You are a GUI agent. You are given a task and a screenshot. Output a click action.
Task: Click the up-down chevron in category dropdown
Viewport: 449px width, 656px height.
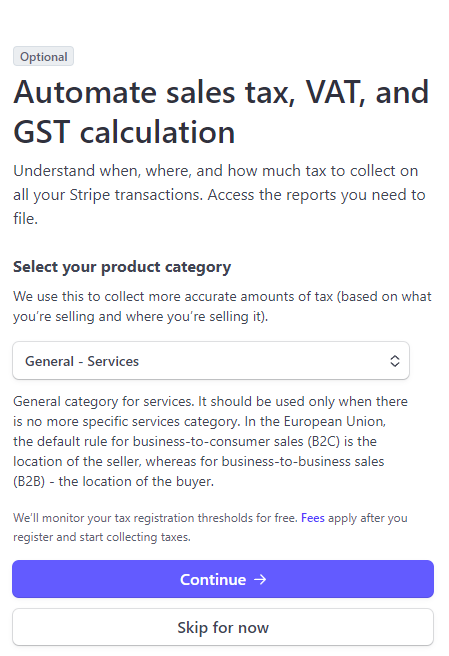point(395,361)
